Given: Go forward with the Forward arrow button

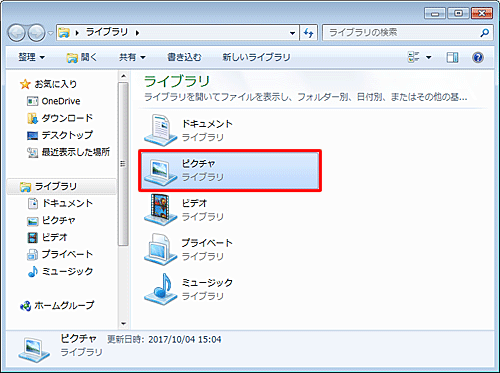Looking at the screenshot, I should pyautogui.click(x=36, y=33).
